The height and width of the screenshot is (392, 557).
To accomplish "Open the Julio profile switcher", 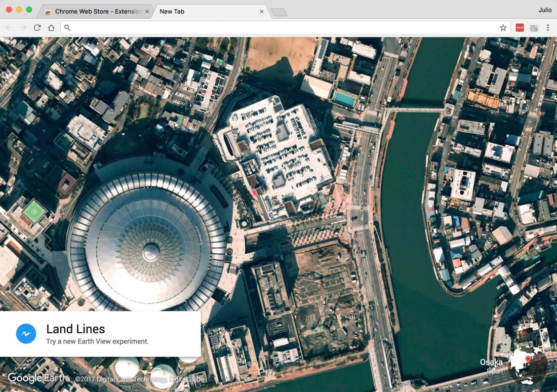I will [x=545, y=10].
